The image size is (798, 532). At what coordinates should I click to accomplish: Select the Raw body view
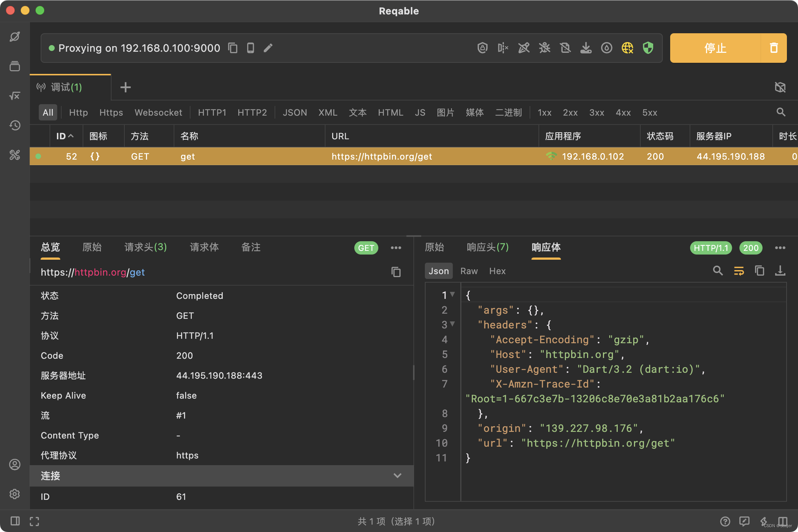coord(469,271)
